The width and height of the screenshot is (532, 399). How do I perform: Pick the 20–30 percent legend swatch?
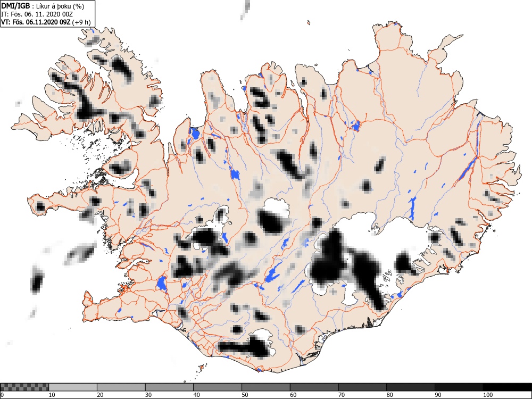[x=121, y=387]
